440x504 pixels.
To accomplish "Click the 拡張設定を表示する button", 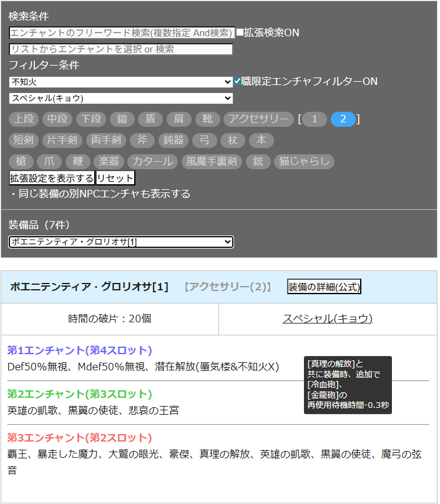I will coord(52,178).
